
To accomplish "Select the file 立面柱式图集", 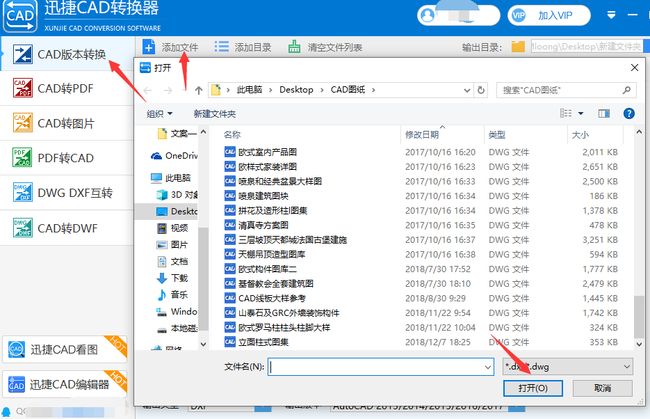I will pos(256,342).
